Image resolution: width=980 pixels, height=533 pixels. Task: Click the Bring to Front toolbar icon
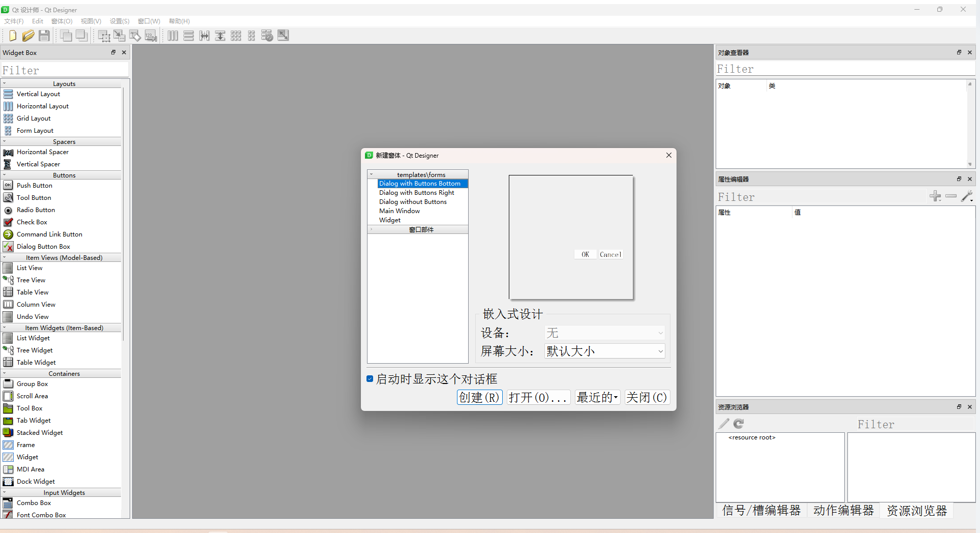(81, 36)
